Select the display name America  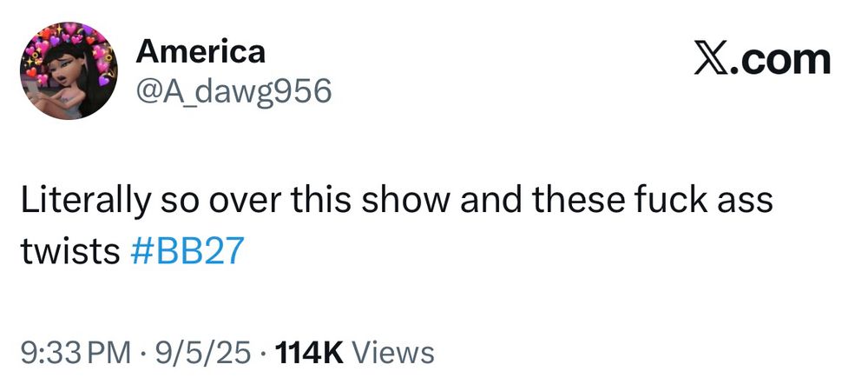pos(201,52)
